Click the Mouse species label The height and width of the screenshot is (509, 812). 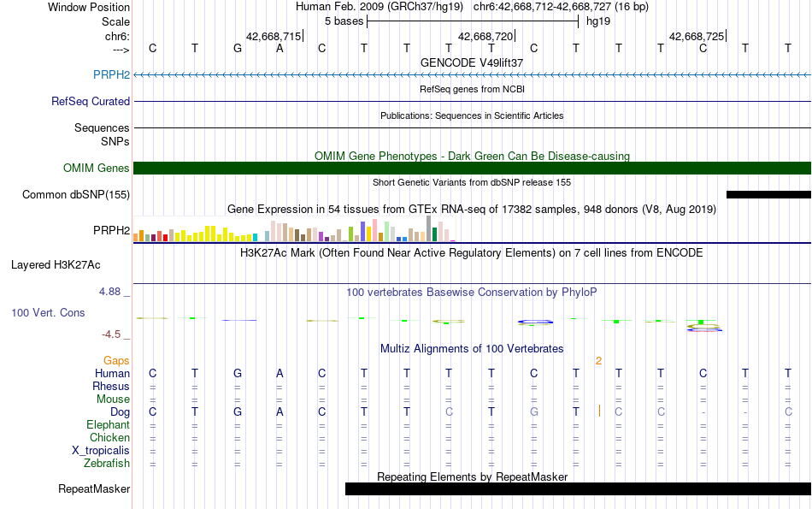click(113, 400)
